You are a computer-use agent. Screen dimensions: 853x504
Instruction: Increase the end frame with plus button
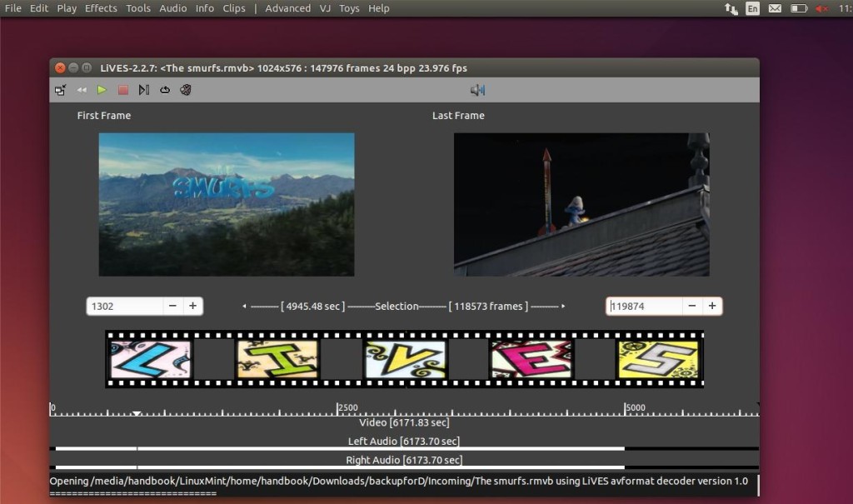click(x=712, y=307)
